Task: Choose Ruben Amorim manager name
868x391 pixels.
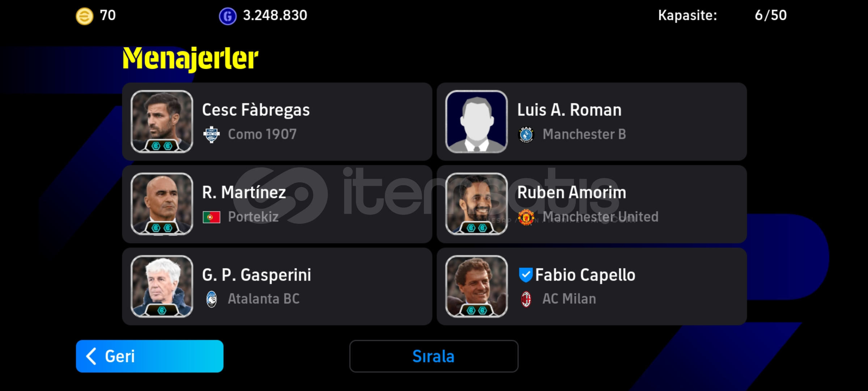Action: point(571,192)
